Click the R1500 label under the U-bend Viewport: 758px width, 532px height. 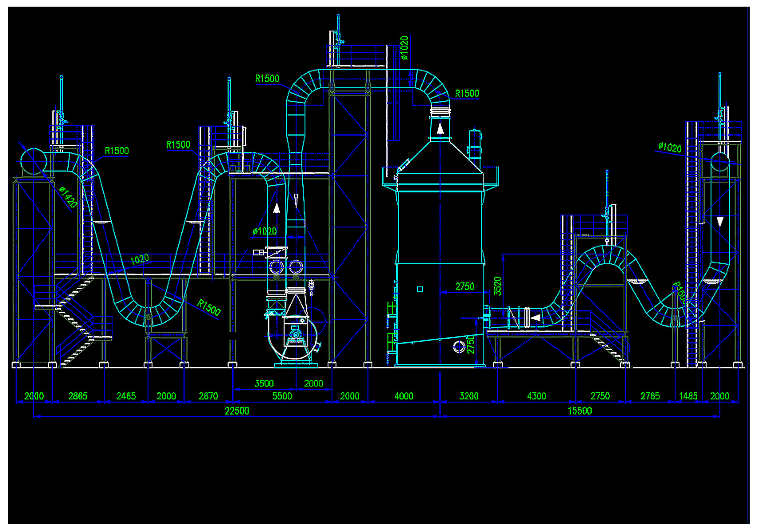209,307
